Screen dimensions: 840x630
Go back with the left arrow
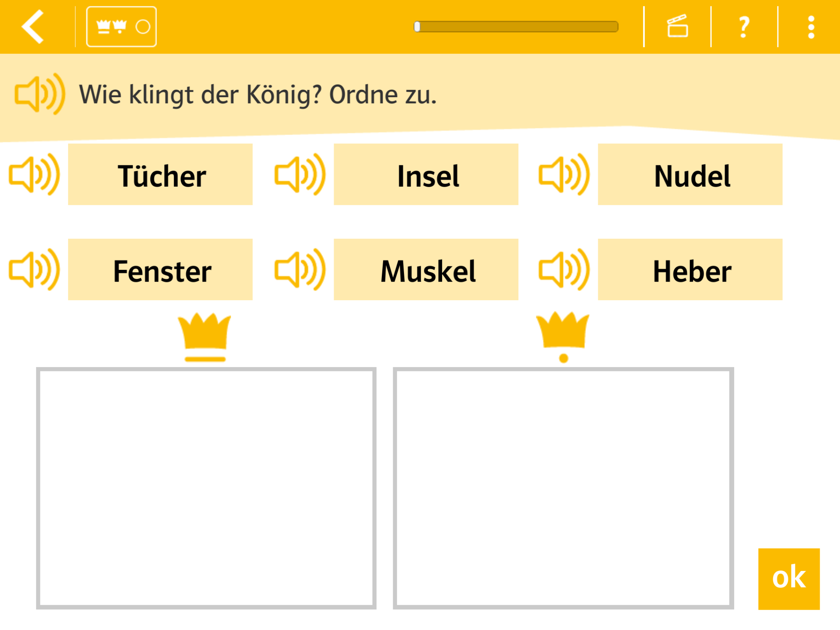point(33,27)
